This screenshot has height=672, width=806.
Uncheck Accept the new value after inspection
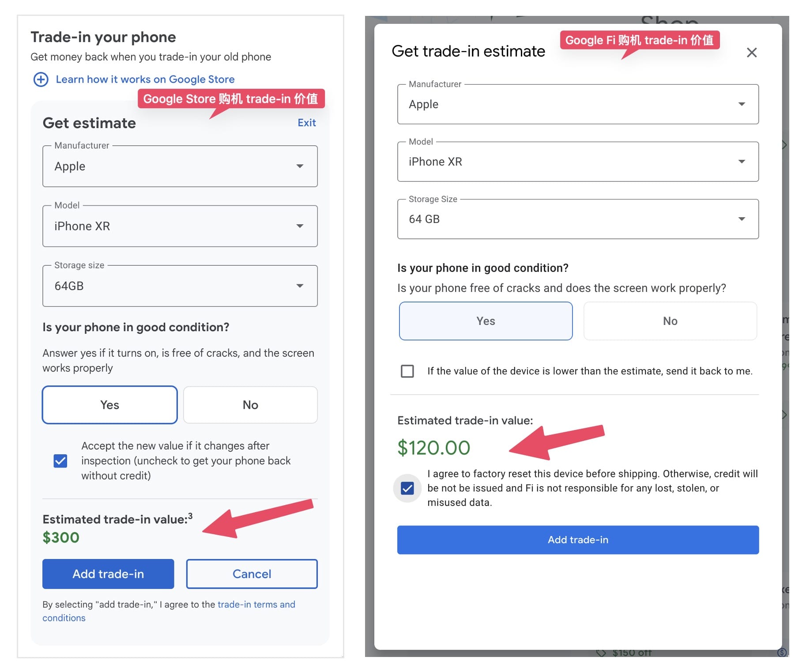point(60,461)
